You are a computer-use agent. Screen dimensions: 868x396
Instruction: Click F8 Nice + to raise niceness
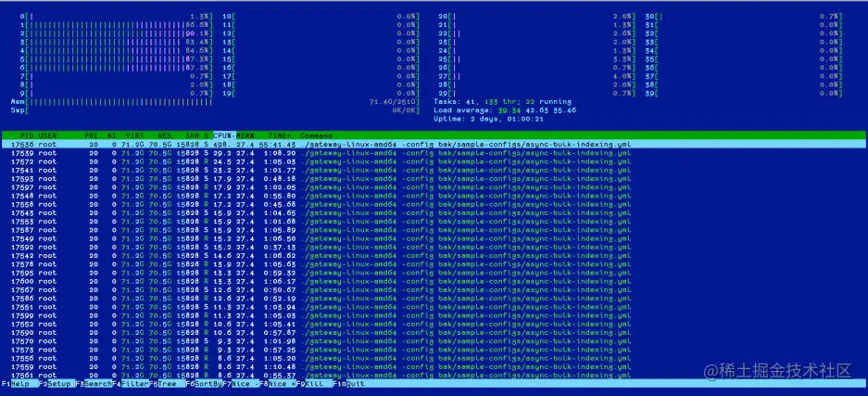pyautogui.click(x=277, y=383)
